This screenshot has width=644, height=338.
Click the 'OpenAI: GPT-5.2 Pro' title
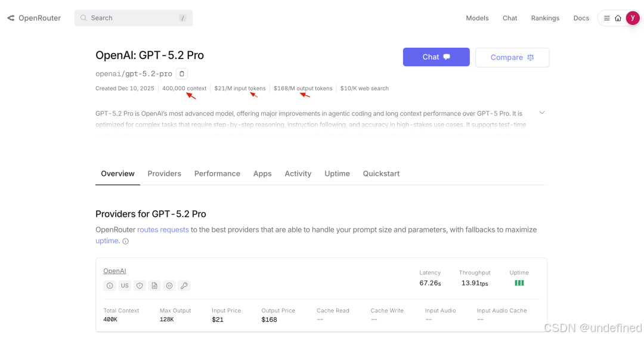pyautogui.click(x=150, y=55)
